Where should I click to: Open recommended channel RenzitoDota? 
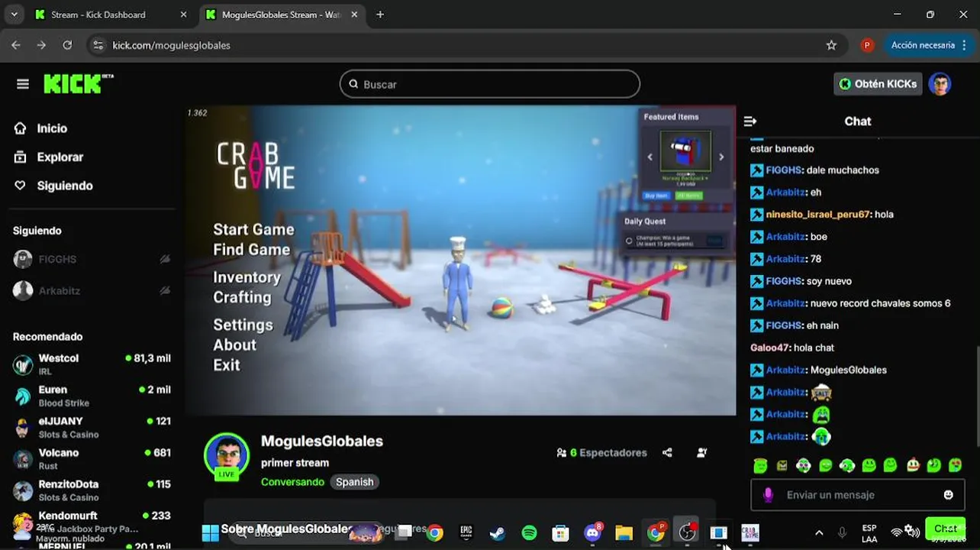click(92, 490)
